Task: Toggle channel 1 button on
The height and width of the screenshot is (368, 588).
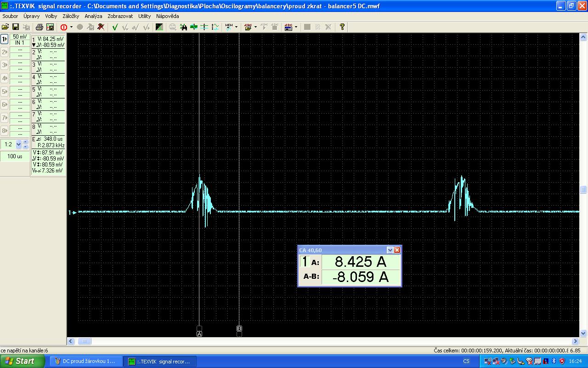Action: 5,40
